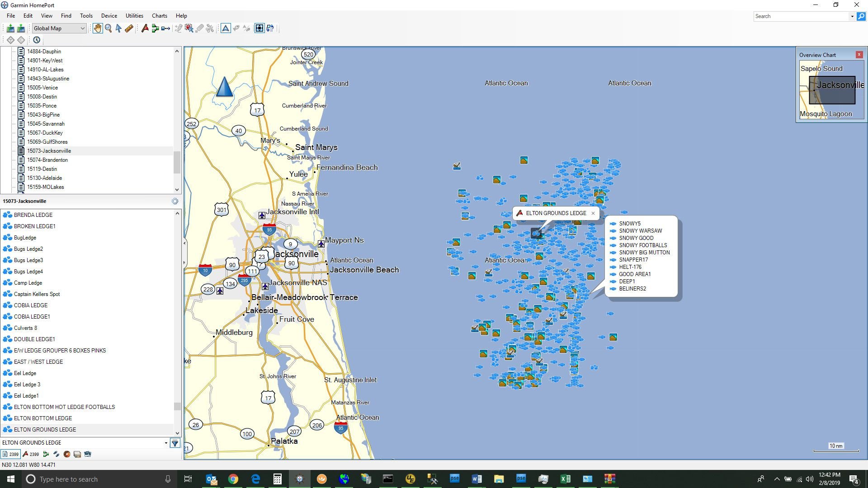The width and height of the screenshot is (868, 488).
Task: Select ELTON GROUNDS LEDGE in the list
Action: (x=45, y=430)
